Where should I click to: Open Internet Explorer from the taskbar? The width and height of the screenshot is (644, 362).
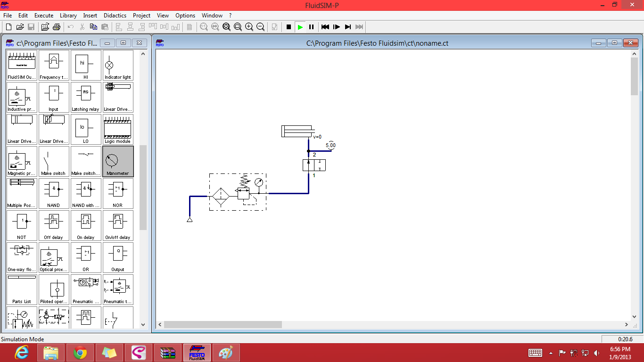[22, 353]
